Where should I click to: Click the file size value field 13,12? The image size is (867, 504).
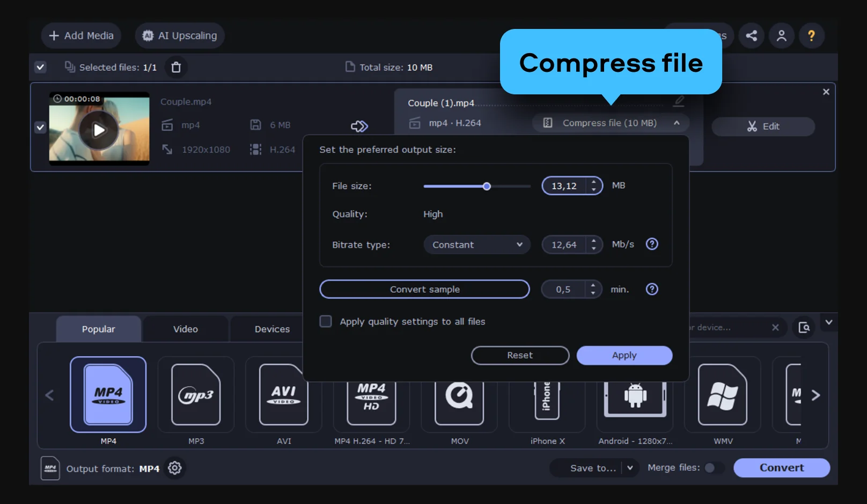pyautogui.click(x=564, y=186)
